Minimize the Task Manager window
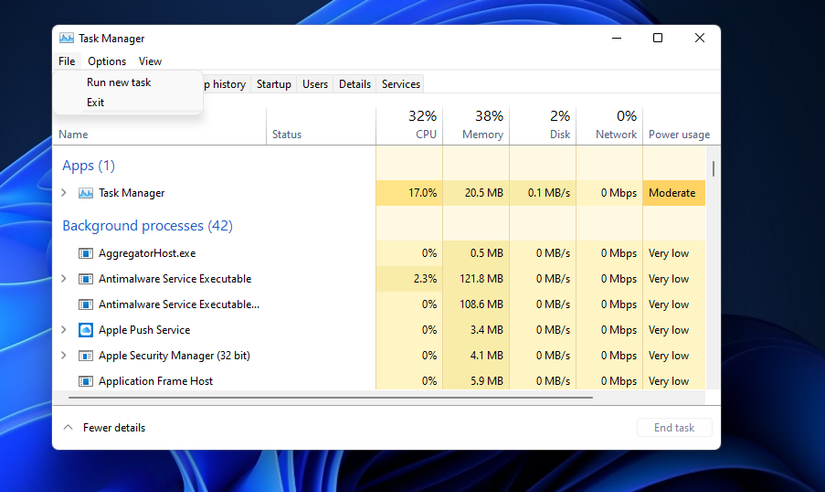The width and height of the screenshot is (825, 492). [x=617, y=38]
